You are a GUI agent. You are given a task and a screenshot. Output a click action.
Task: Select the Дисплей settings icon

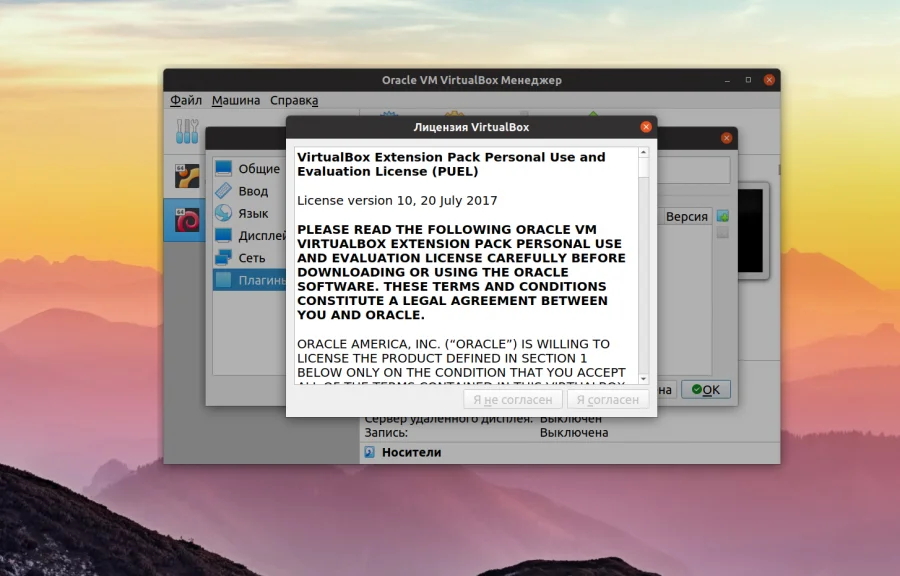[224, 234]
